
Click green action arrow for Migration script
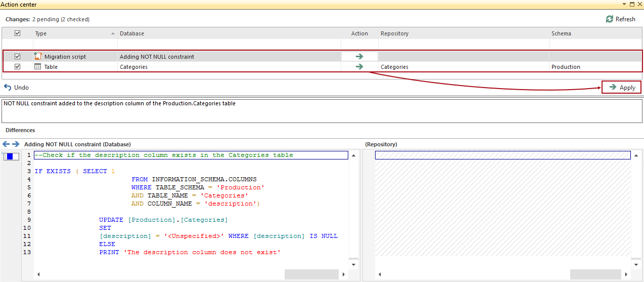click(359, 57)
